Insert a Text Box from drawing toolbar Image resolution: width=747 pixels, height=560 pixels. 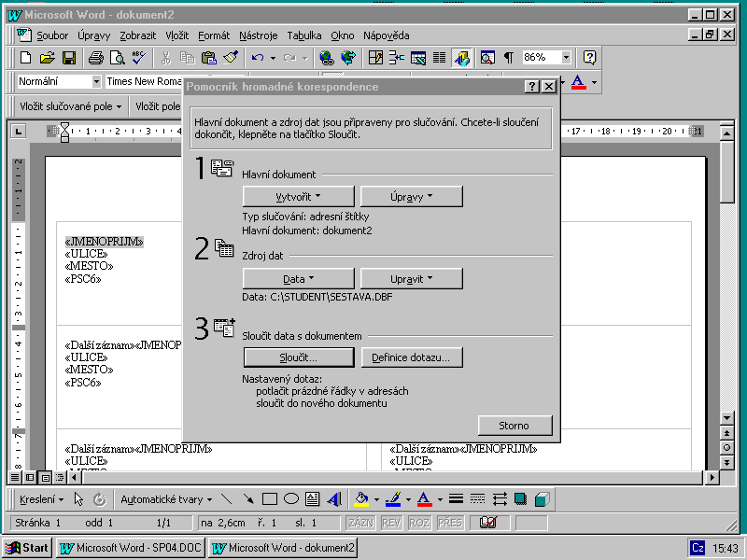(313, 499)
